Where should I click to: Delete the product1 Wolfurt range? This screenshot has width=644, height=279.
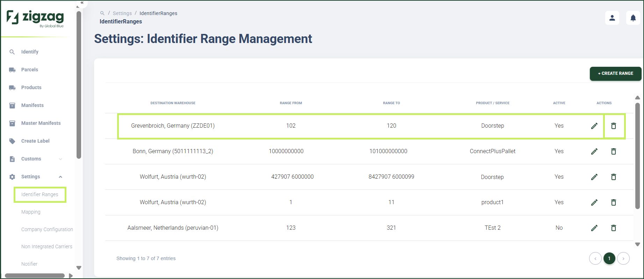pos(613,202)
